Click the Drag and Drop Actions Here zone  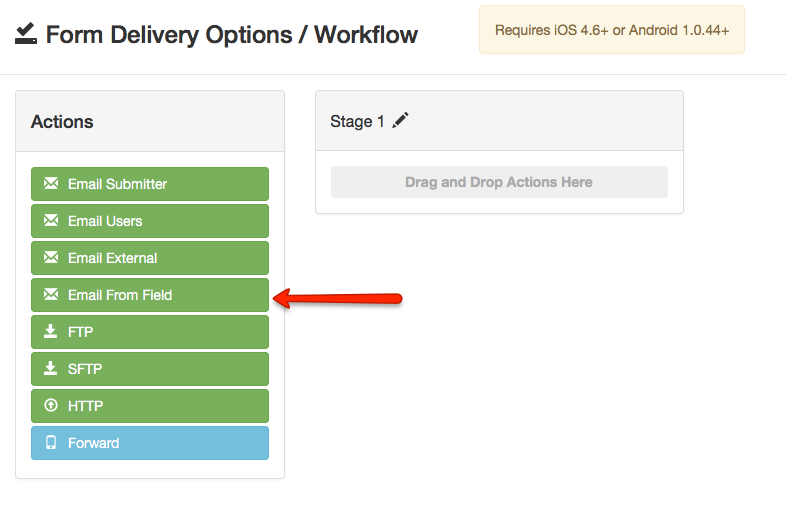499,182
